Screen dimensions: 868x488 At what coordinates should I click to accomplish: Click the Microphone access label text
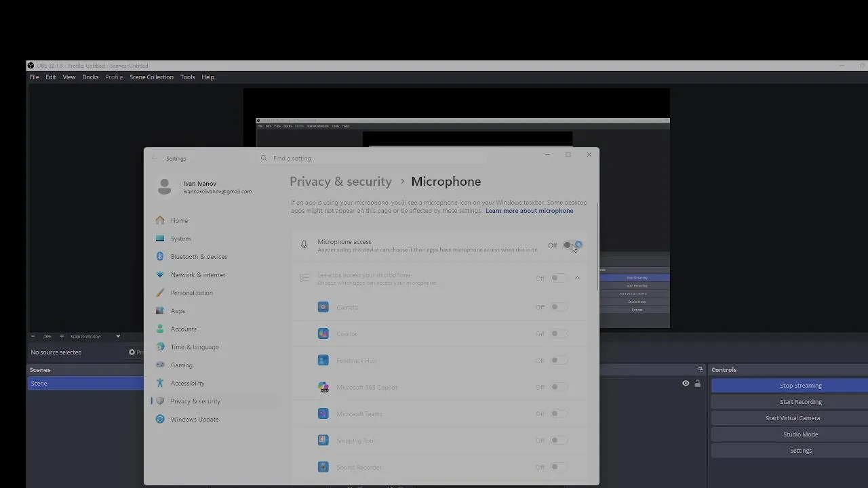pyautogui.click(x=344, y=241)
